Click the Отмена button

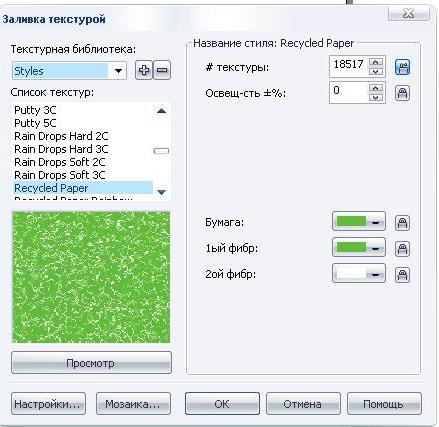click(303, 404)
